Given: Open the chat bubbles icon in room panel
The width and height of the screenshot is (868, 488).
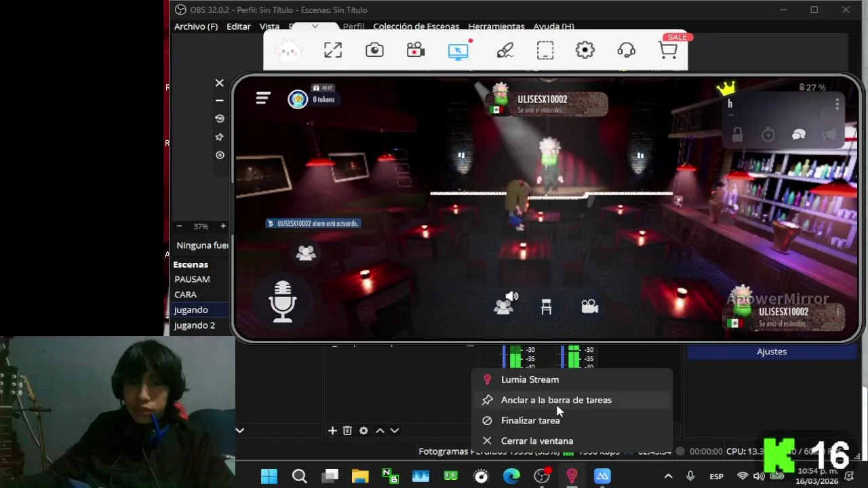Looking at the screenshot, I should (799, 135).
